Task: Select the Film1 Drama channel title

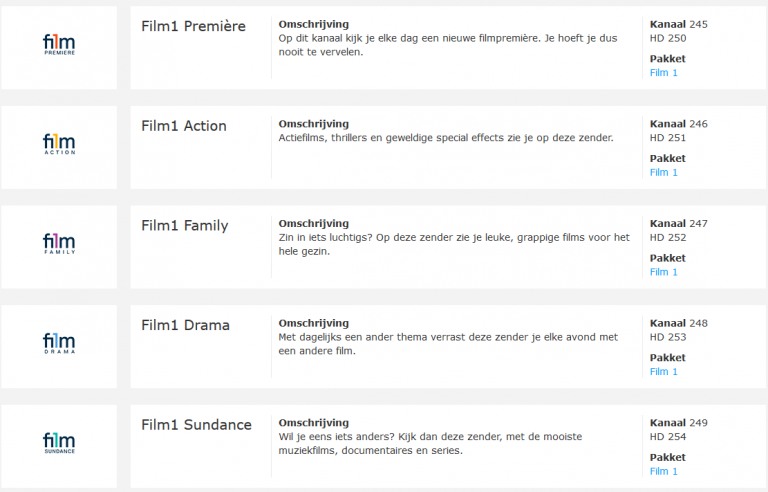Action: (x=185, y=325)
